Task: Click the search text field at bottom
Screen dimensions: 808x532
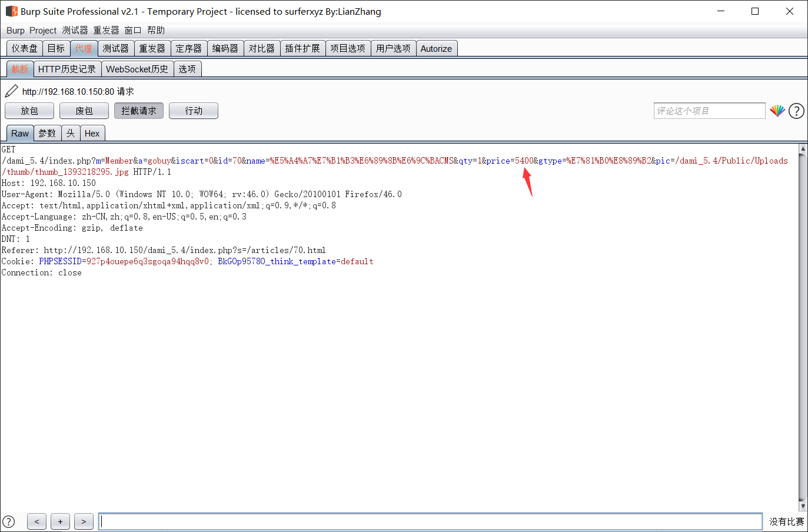Action: (430, 521)
